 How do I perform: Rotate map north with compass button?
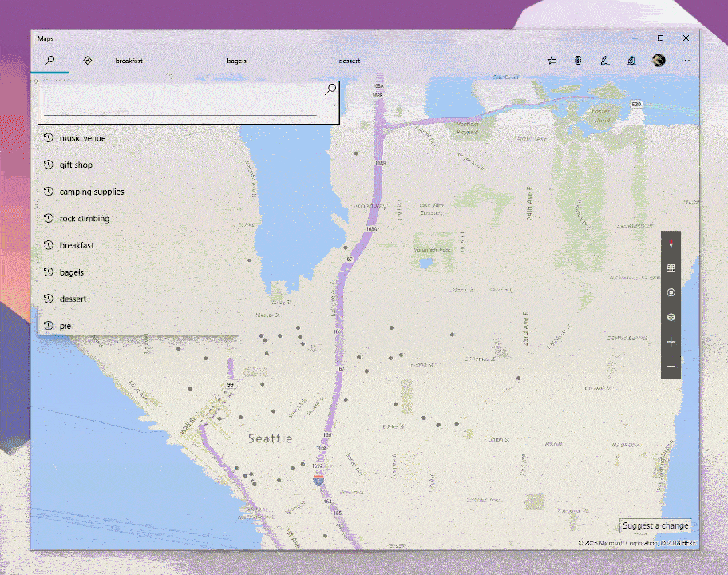point(671,244)
